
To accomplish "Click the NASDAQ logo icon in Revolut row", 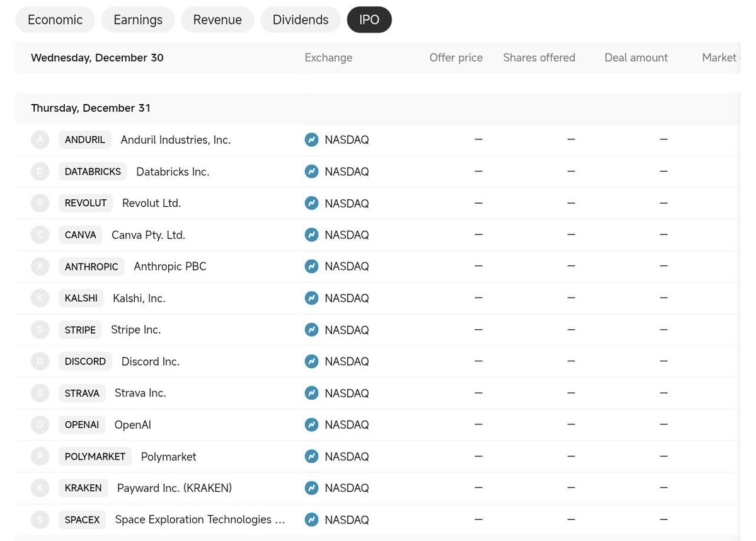I will click(311, 203).
